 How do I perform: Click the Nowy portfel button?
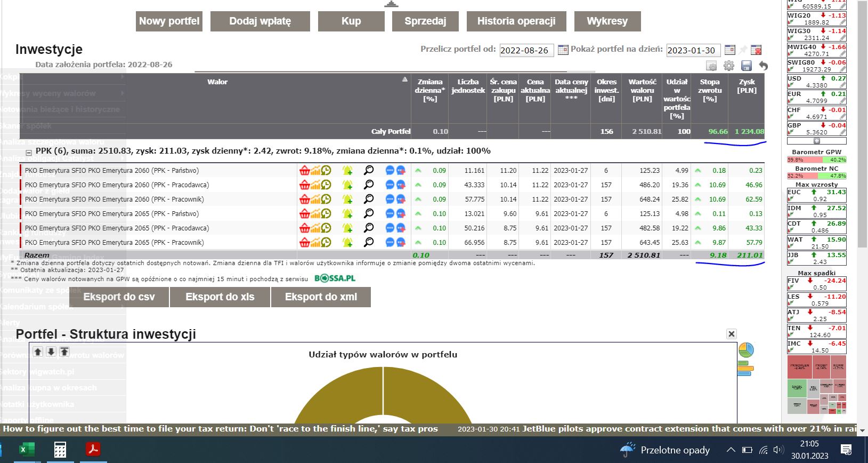pyautogui.click(x=169, y=21)
